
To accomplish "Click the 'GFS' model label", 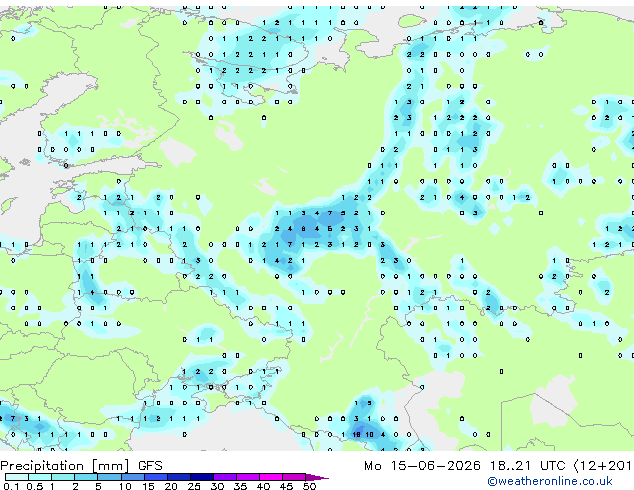I will [150, 466].
